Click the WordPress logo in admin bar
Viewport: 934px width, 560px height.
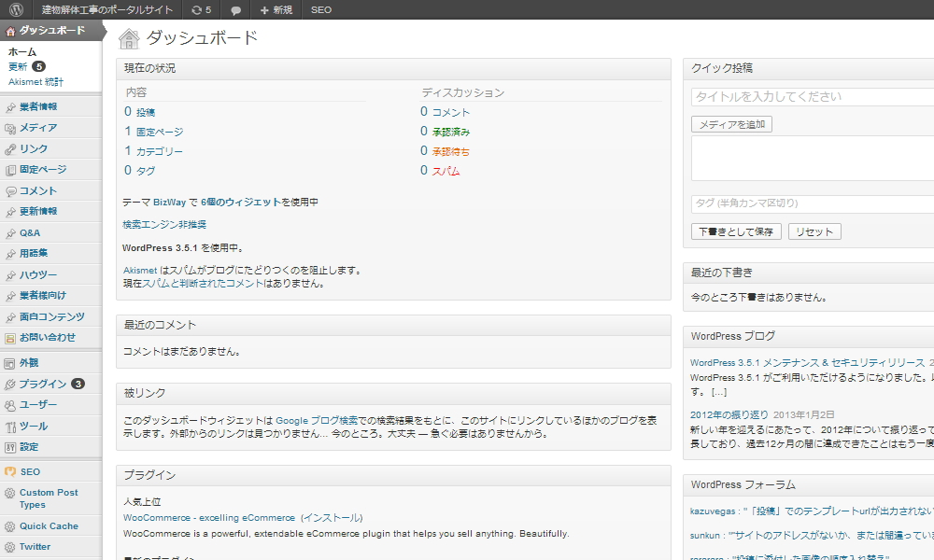(x=16, y=9)
